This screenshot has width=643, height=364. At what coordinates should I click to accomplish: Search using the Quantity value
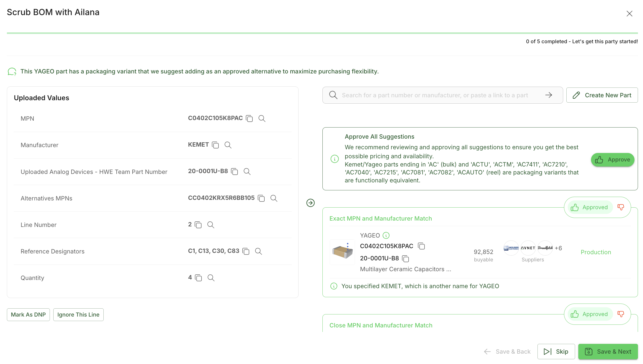coord(211,278)
